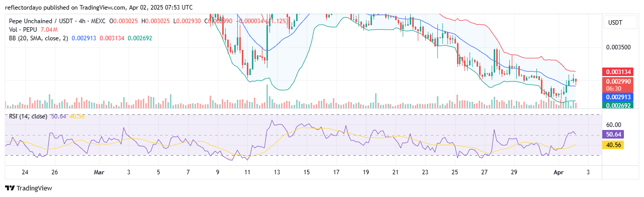Click the 9 date label on time axis

point(218,172)
